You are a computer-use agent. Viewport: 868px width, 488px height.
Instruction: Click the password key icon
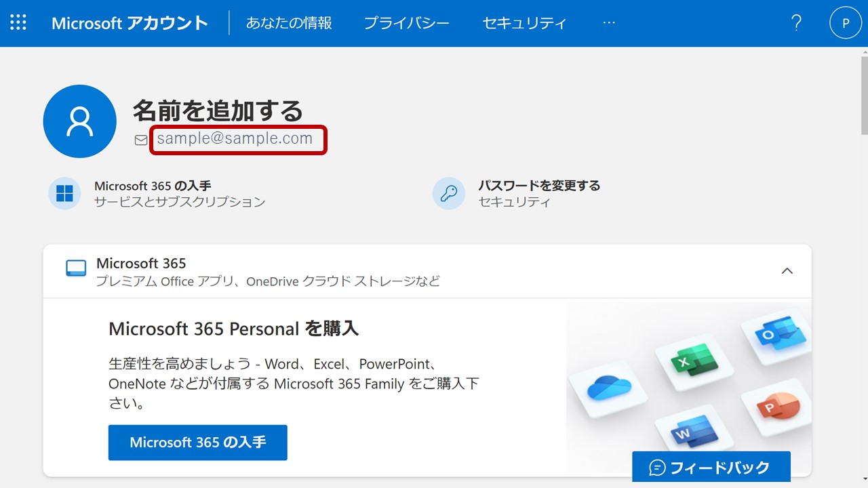tap(449, 194)
